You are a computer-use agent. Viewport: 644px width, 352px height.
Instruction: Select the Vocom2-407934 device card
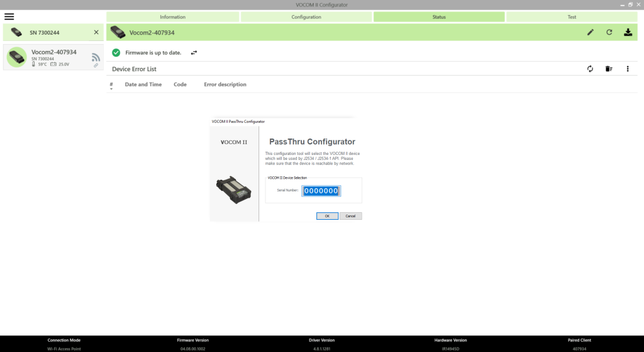tap(53, 57)
